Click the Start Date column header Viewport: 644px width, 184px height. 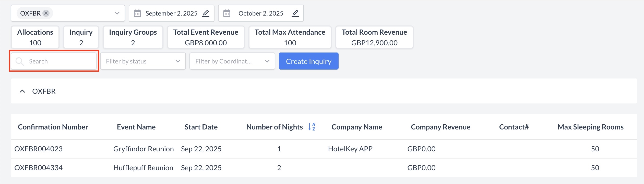201,127
